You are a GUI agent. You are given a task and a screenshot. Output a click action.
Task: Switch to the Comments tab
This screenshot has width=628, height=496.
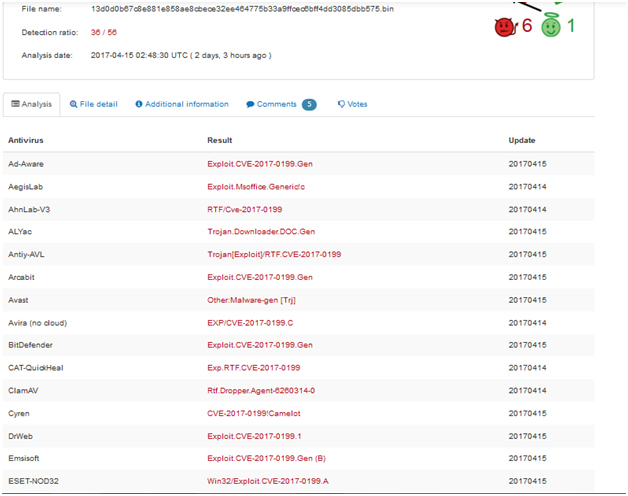[281, 104]
